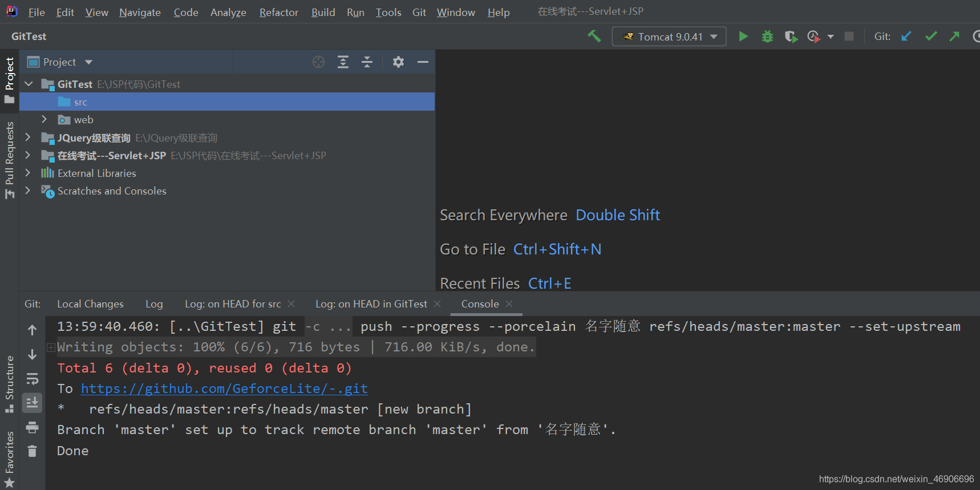Open the Navigate menu
Screen dimensions: 980x490
pyautogui.click(x=140, y=13)
